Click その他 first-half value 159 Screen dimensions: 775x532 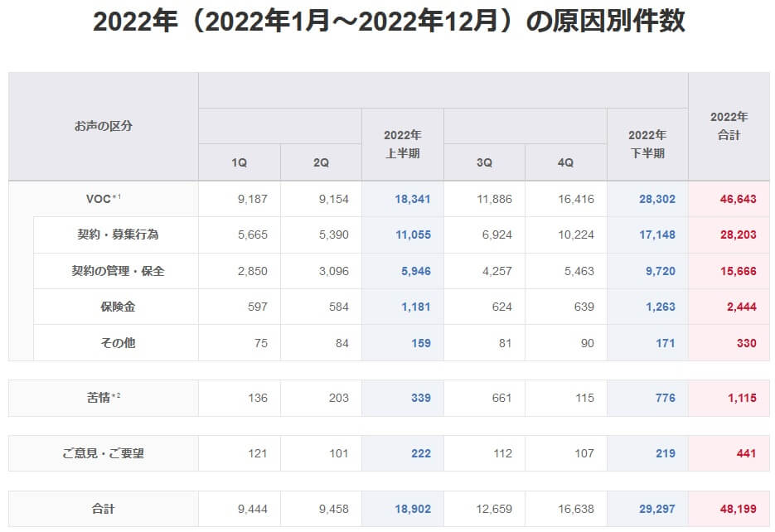click(420, 343)
